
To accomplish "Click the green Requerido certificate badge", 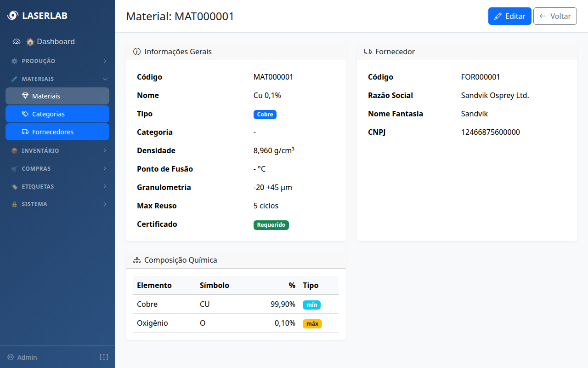I will [271, 225].
